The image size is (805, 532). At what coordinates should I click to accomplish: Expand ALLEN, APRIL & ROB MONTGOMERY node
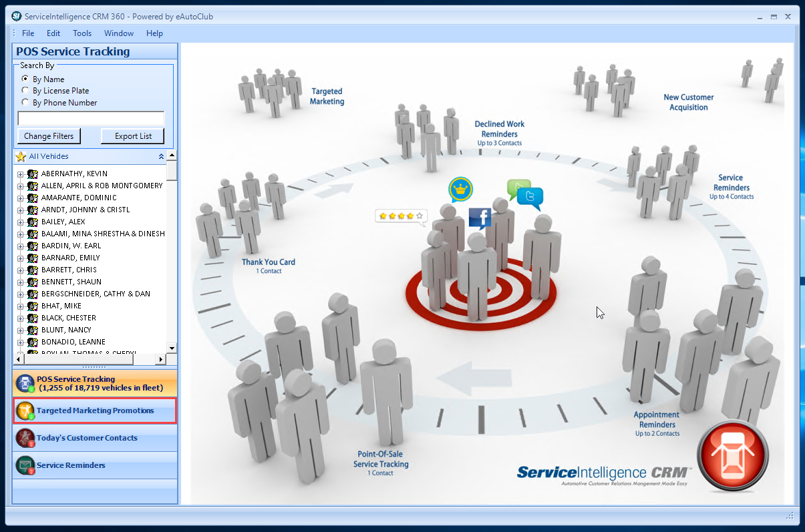click(20, 186)
